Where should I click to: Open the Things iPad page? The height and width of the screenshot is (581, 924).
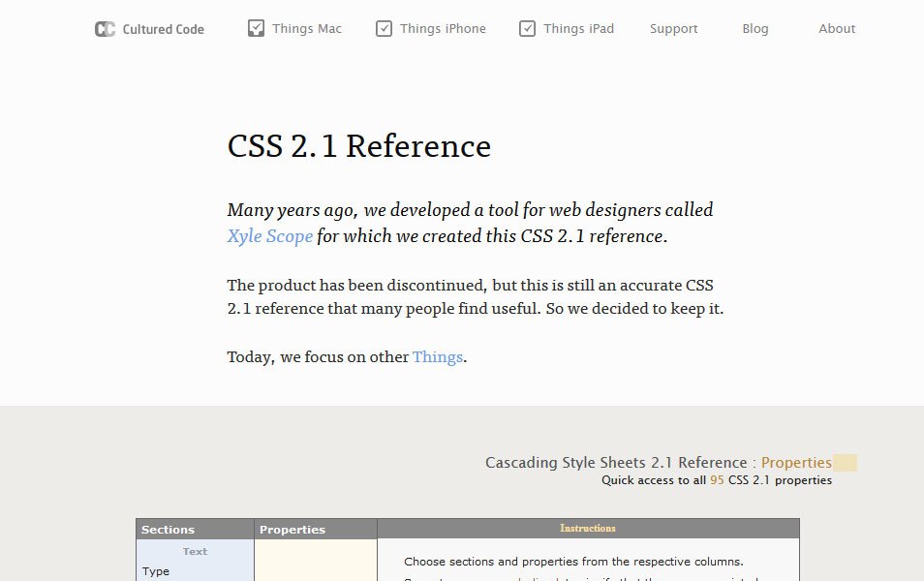(578, 29)
